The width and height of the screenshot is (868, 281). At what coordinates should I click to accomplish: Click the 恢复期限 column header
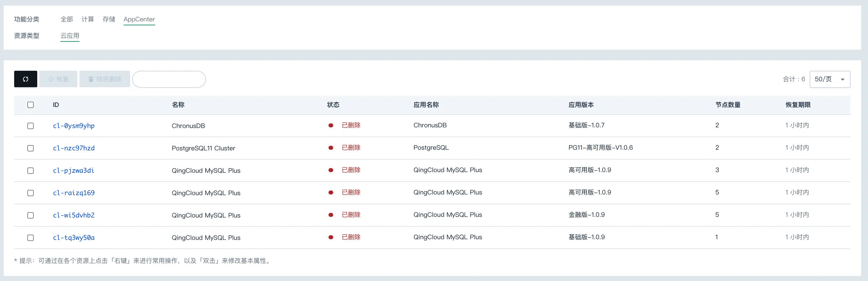[x=798, y=105]
